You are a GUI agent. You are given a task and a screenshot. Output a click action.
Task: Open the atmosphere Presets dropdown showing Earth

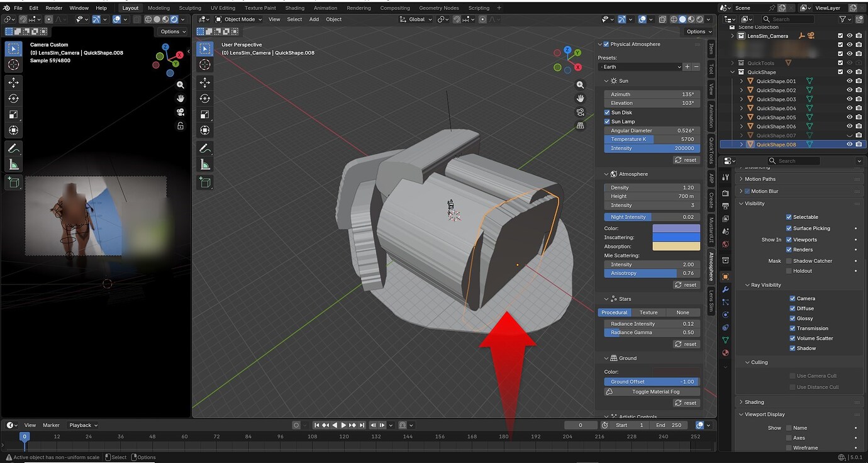pyautogui.click(x=640, y=67)
